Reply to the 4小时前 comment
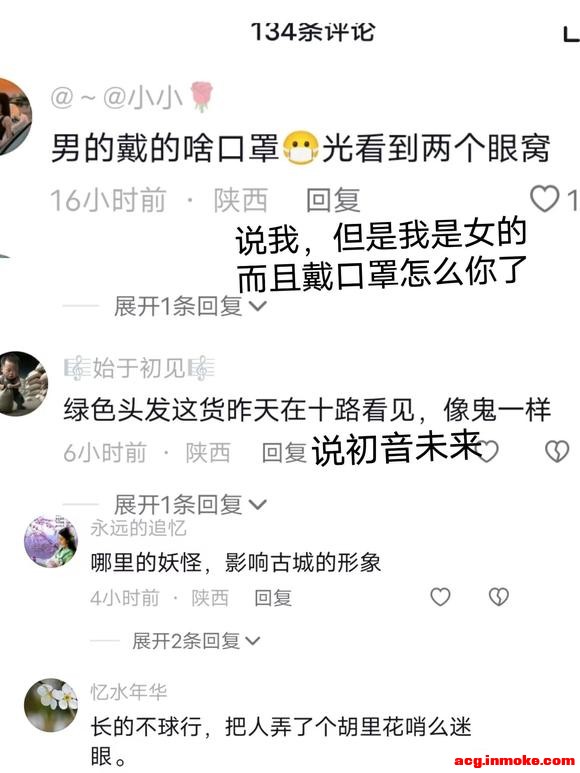Viewport: 580px width, 773px height. [273, 598]
